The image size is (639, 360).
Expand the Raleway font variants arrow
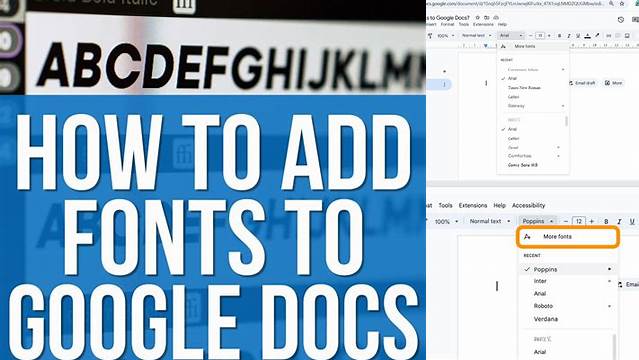tap(563, 106)
